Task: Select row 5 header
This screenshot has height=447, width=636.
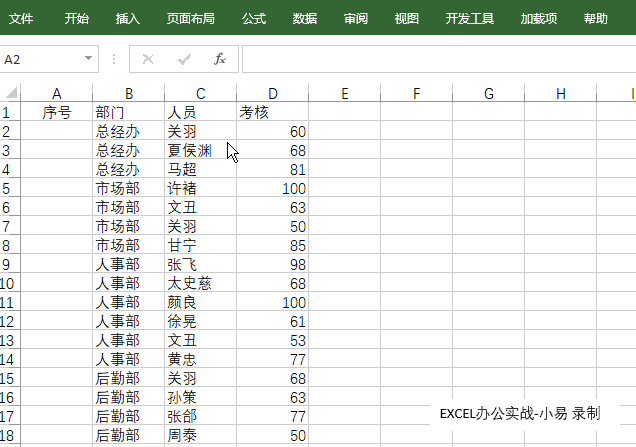Action: tap(9, 188)
